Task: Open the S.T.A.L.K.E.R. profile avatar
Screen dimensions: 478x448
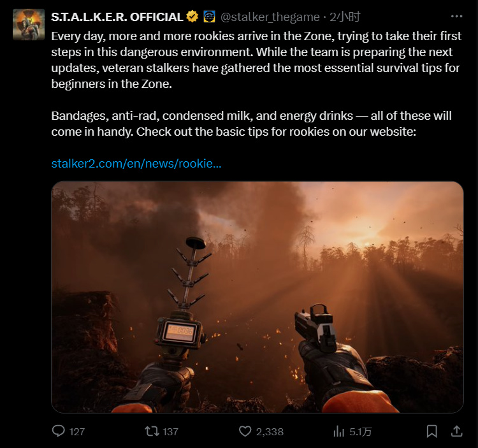Action: [29, 25]
